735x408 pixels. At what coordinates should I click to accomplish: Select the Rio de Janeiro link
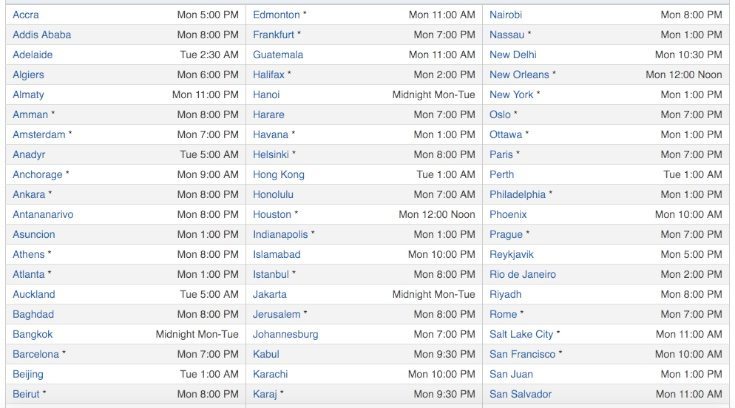[523, 274]
